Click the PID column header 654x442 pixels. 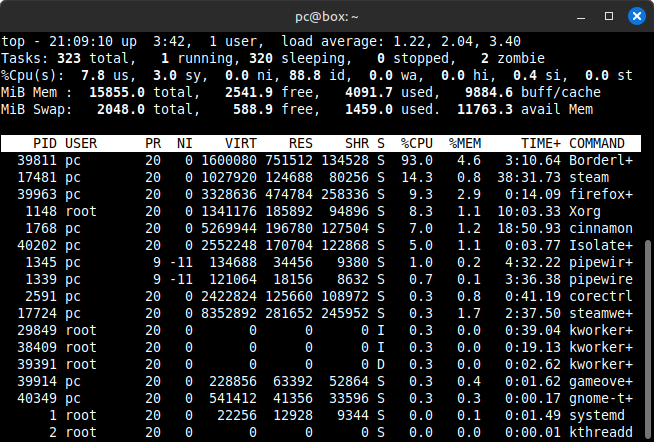point(45,143)
